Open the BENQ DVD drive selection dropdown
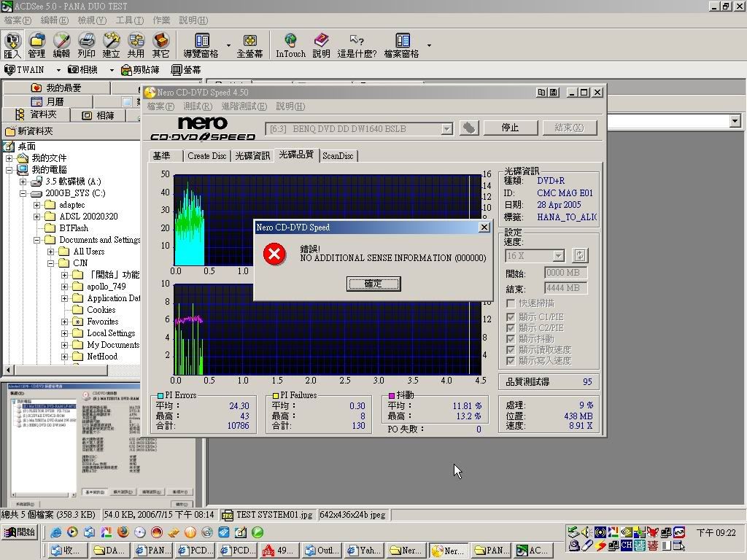The height and width of the screenshot is (560, 747). (446, 129)
